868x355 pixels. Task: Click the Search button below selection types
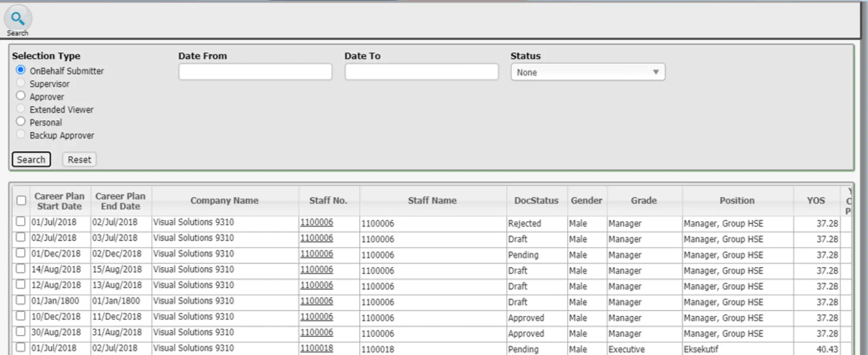pos(31,159)
